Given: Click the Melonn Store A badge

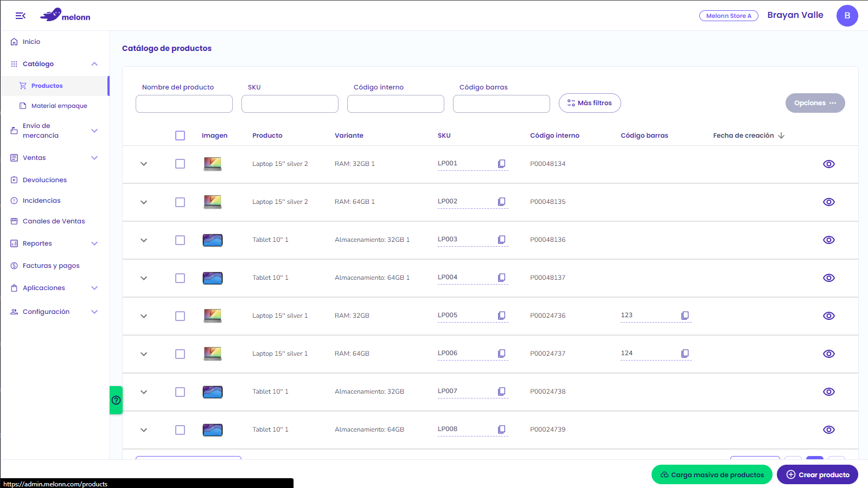Looking at the screenshot, I should click(729, 16).
